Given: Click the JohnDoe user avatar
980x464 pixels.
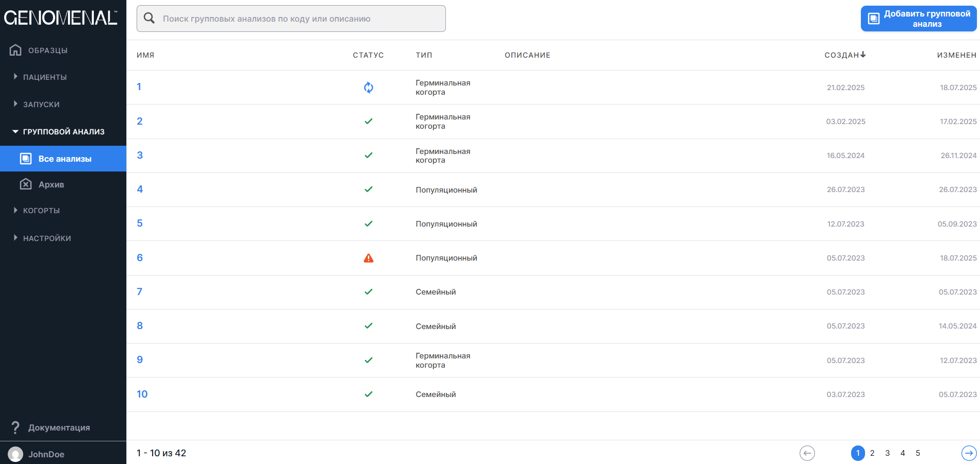Looking at the screenshot, I should (15, 454).
